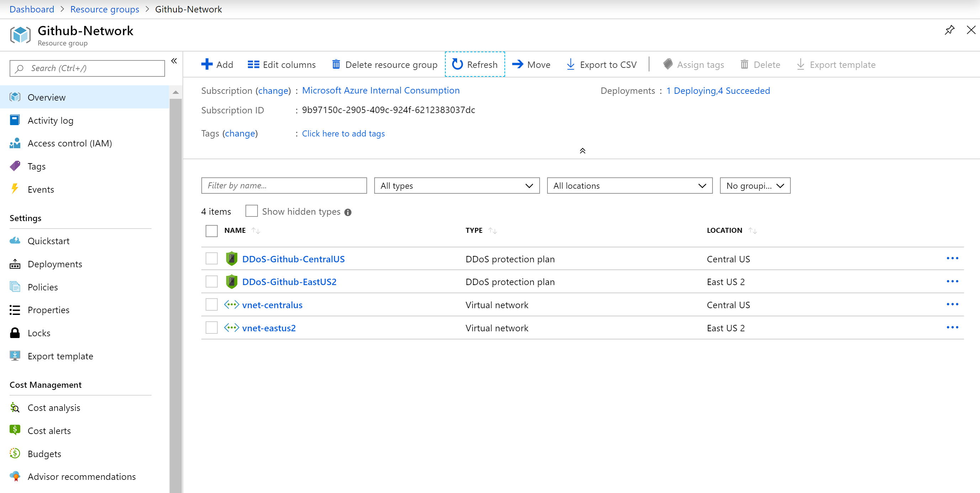
Task: Click change link next to Subscription
Action: (x=273, y=91)
